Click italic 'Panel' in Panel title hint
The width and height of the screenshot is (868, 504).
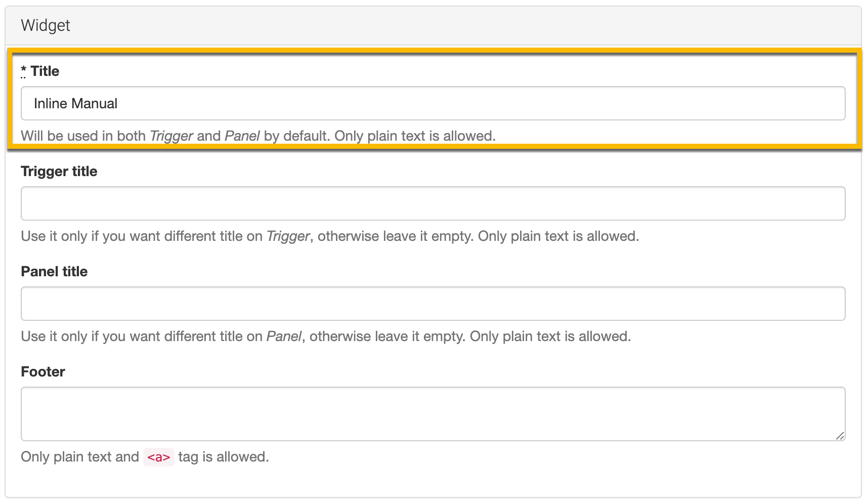(x=284, y=337)
